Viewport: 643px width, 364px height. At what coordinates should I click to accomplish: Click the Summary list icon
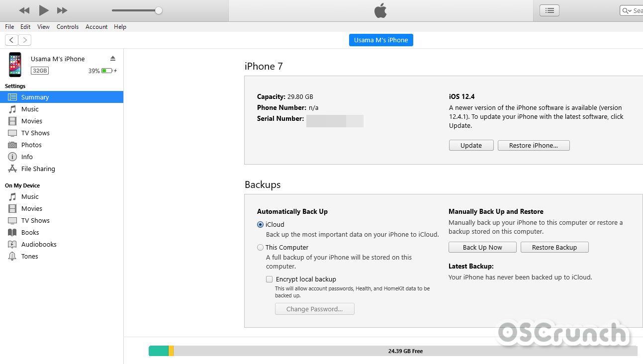pyautogui.click(x=12, y=97)
